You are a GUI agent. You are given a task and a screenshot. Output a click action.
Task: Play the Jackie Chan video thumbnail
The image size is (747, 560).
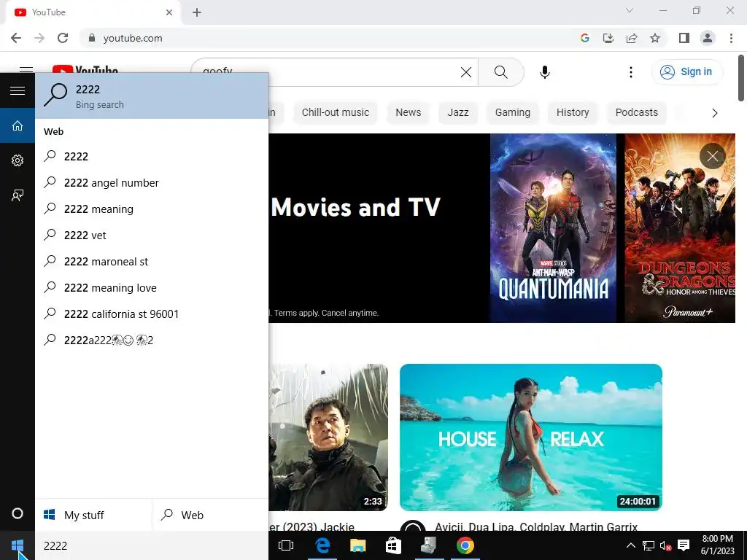pyautogui.click(x=328, y=437)
